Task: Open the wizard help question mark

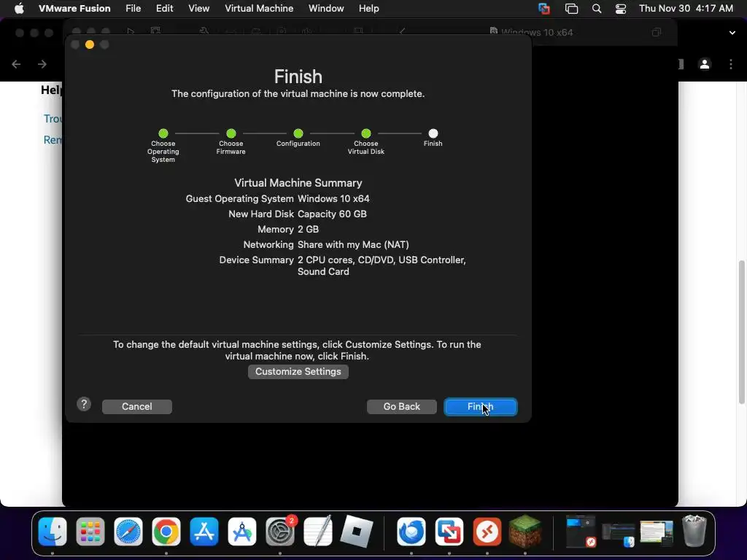Action: pyautogui.click(x=84, y=404)
